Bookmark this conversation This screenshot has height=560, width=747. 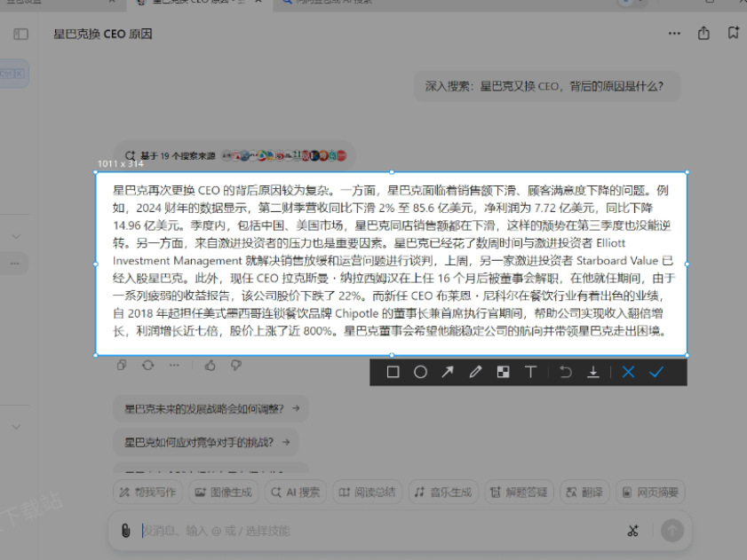733,33
